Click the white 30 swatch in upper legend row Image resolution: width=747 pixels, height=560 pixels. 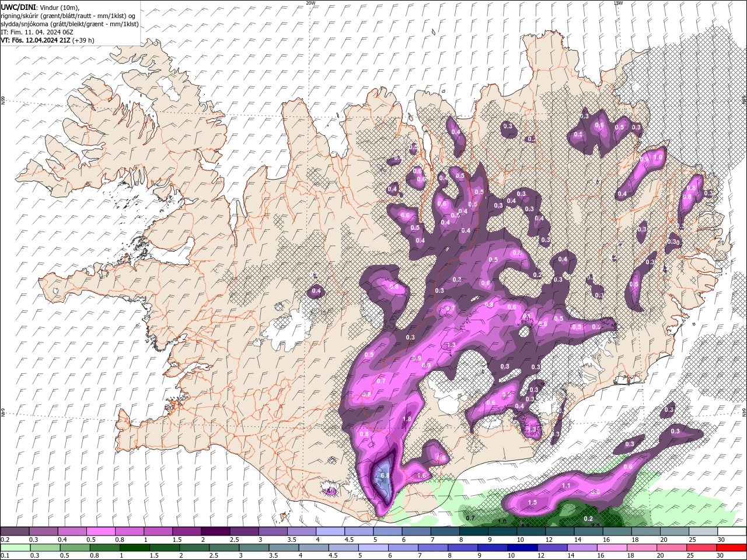point(731,531)
